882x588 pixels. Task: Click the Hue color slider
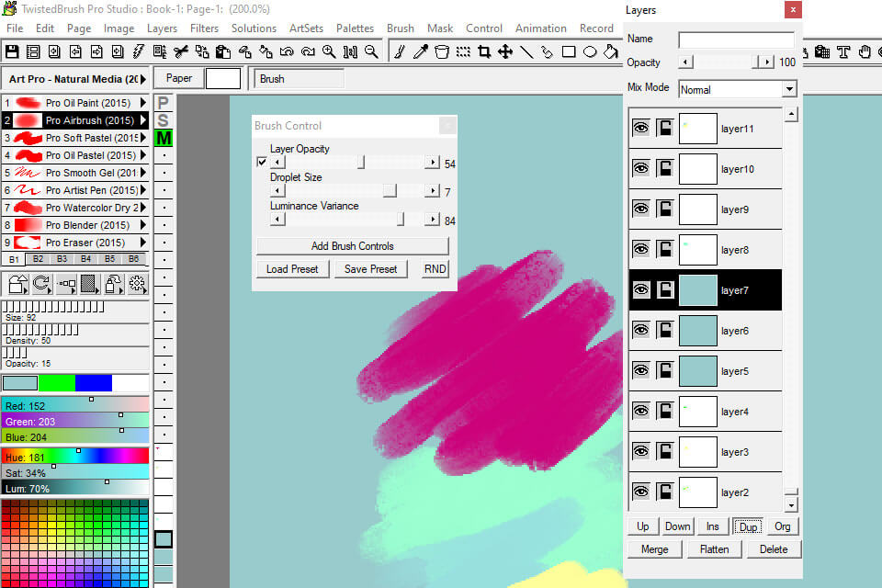[x=75, y=457]
